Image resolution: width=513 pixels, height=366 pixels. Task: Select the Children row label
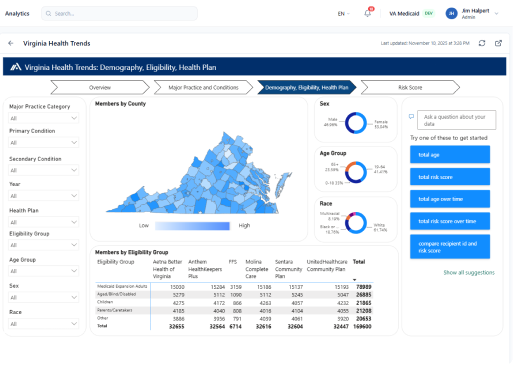105,302
